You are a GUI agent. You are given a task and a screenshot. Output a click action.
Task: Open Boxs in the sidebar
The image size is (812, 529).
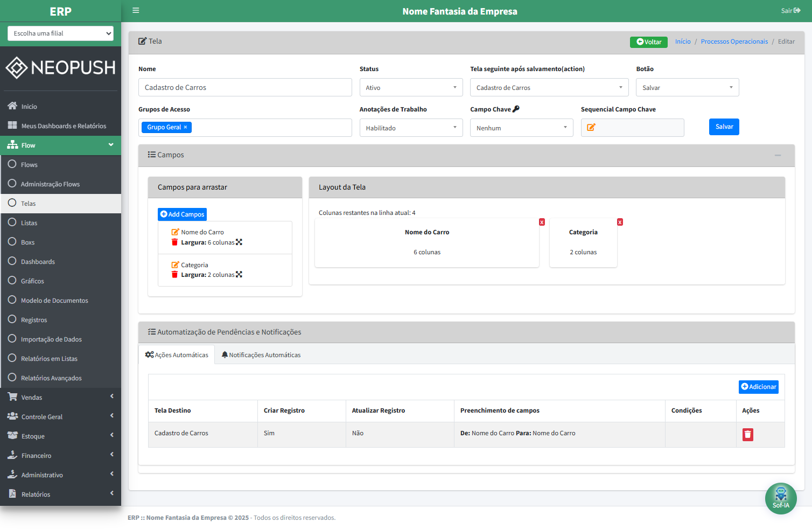(60, 242)
